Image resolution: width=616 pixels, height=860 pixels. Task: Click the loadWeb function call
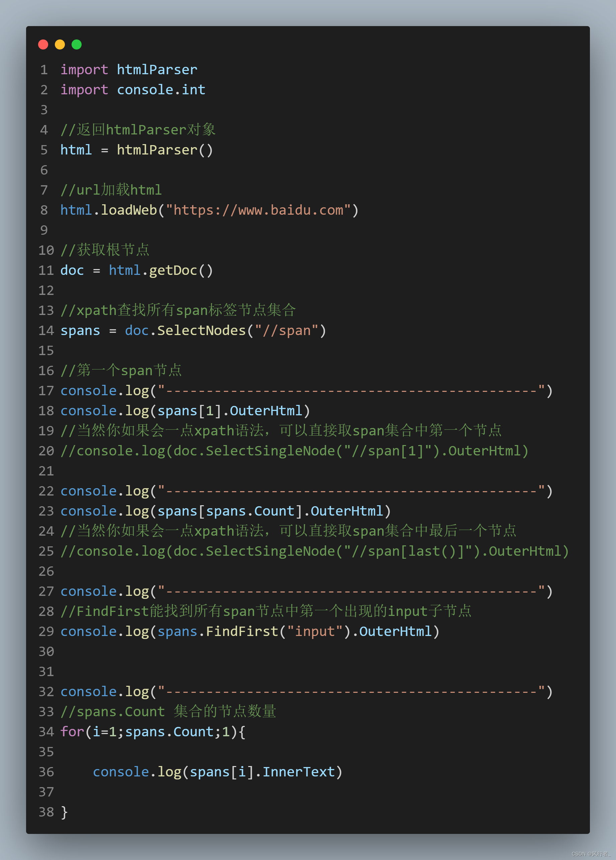pyautogui.click(x=129, y=210)
